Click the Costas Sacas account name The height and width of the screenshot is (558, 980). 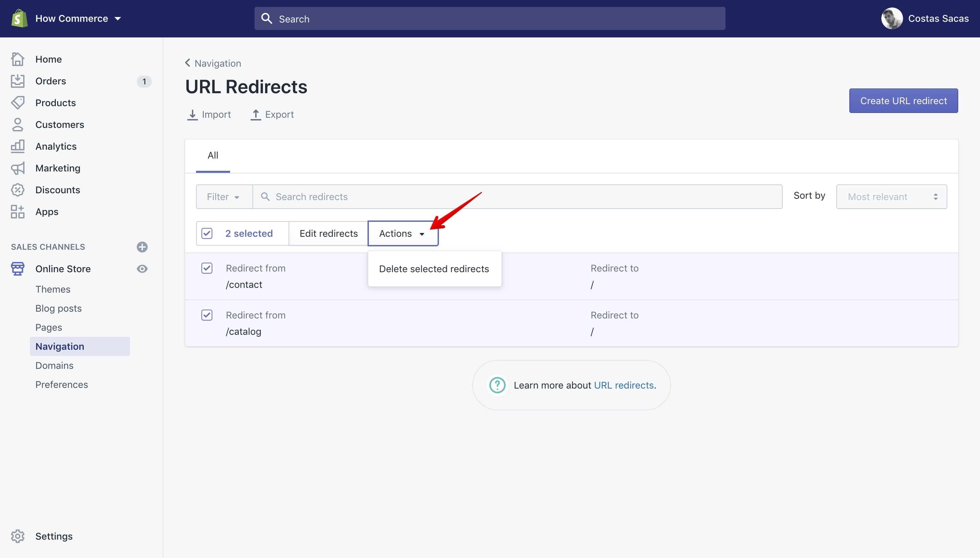938,18
